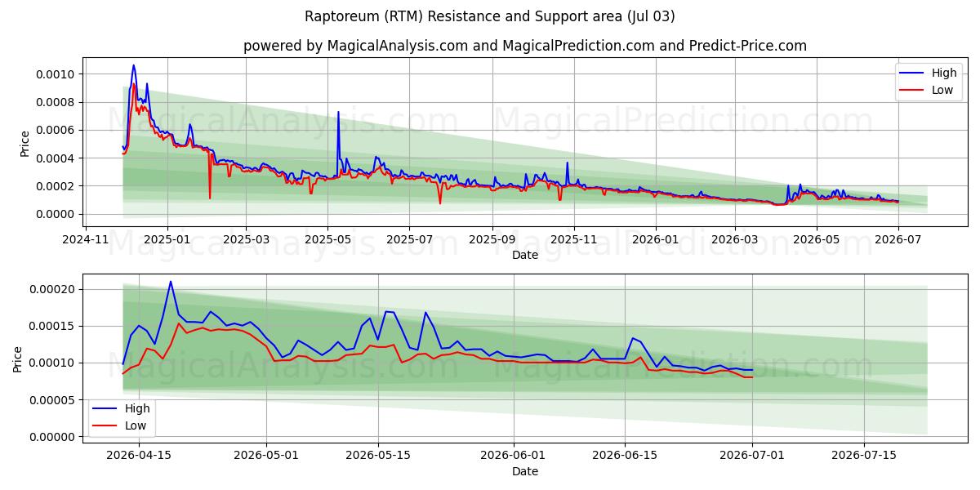Image resolution: width=980 pixels, height=490 pixels.
Task: Click the x-axis tick '2025-11'
Action: [x=574, y=239]
